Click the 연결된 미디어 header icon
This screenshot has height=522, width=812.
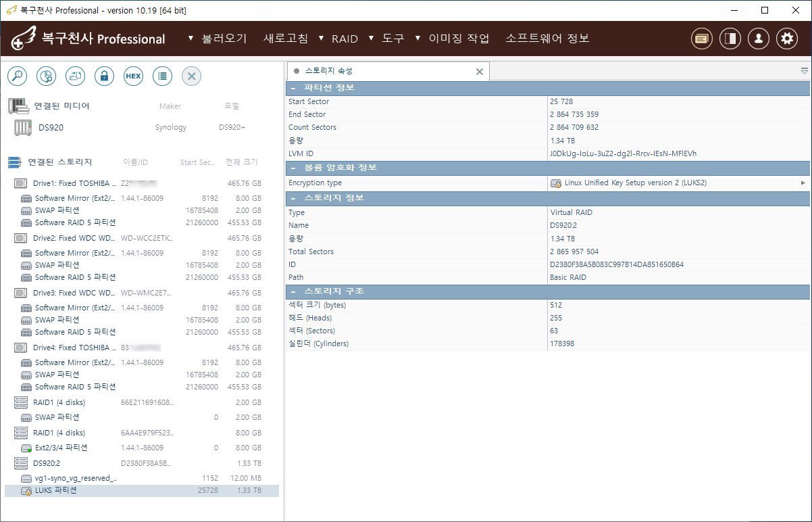point(18,106)
